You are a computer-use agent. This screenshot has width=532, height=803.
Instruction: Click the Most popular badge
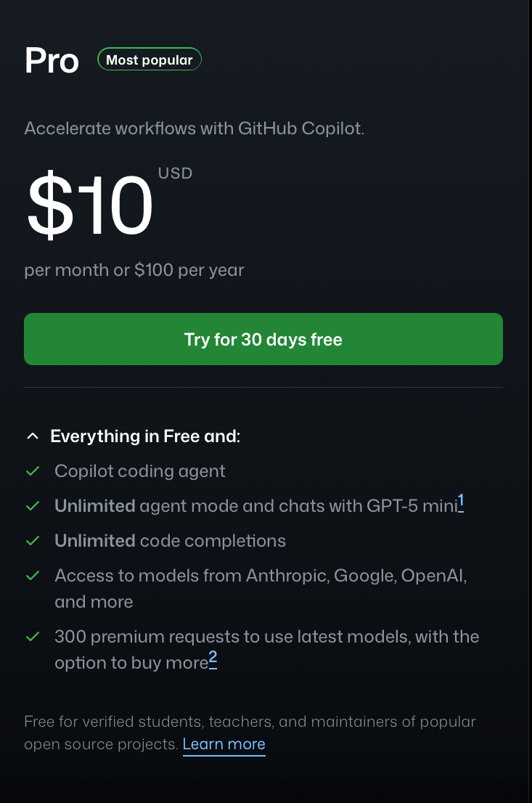pos(150,60)
